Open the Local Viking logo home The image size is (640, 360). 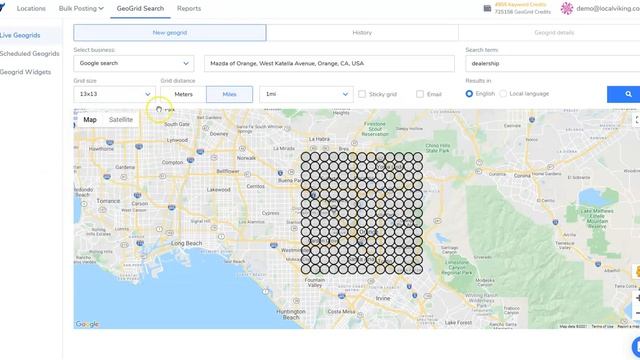(2, 8)
